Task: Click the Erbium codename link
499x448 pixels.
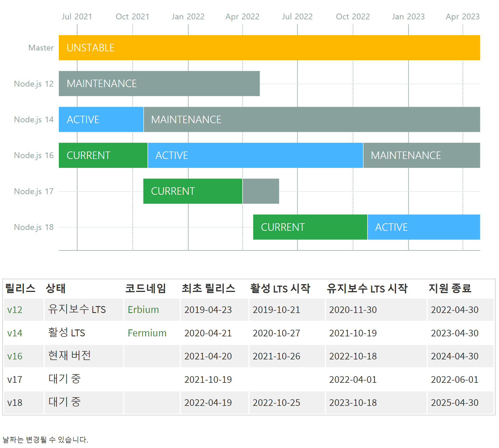Action: tap(143, 310)
